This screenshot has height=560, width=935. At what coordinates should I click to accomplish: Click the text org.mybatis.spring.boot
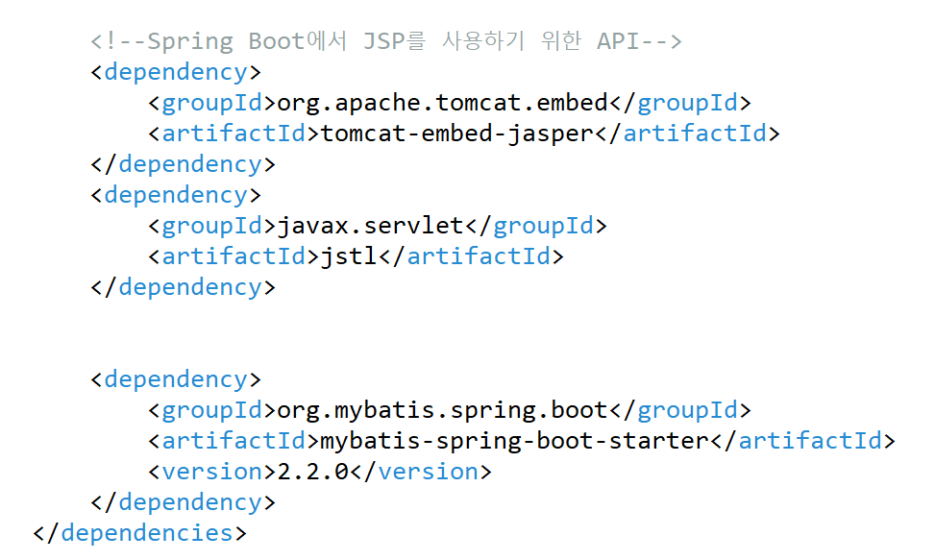click(x=442, y=410)
